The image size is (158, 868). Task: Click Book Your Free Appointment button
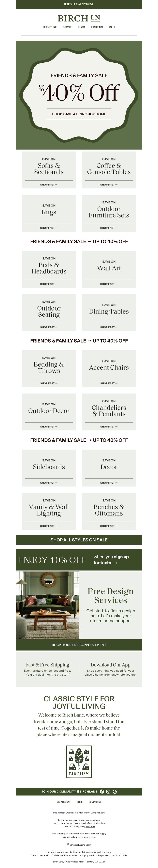point(79,645)
